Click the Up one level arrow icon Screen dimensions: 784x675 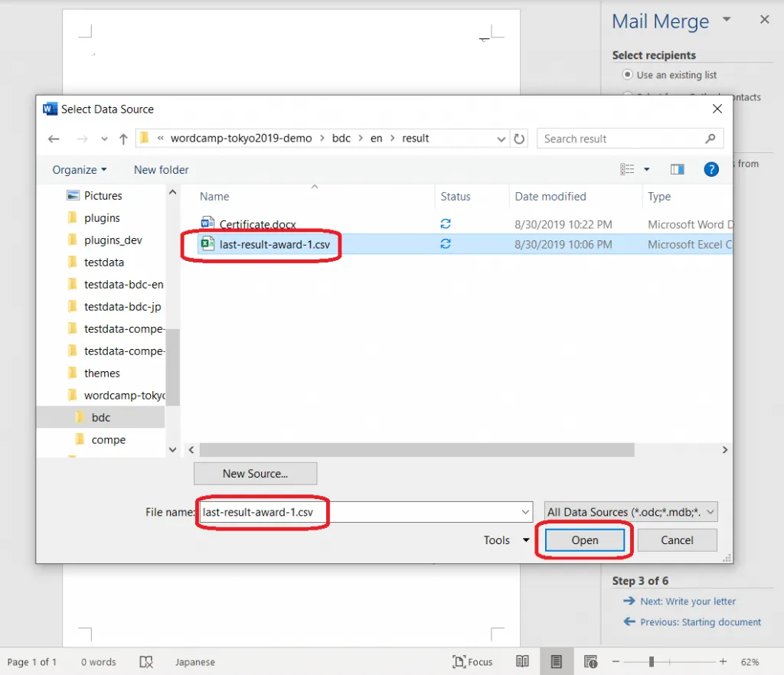(123, 139)
